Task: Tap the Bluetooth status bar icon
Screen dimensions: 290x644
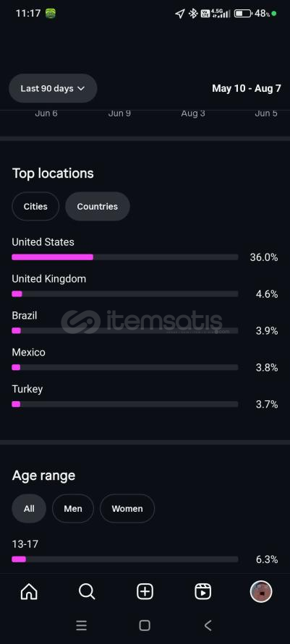Action: (193, 14)
